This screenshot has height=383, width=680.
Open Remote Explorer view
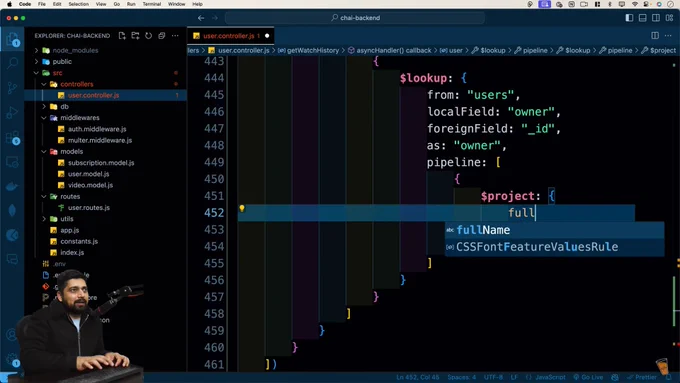[12, 163]
